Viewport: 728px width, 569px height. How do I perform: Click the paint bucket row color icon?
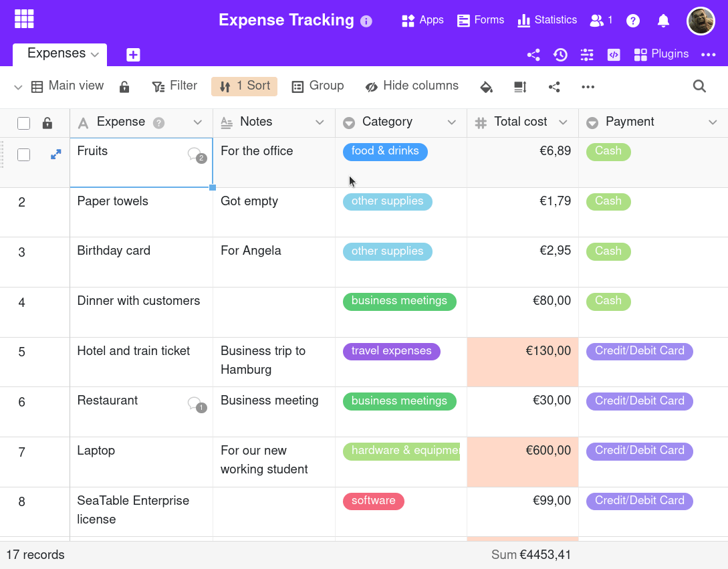(487, 87)
